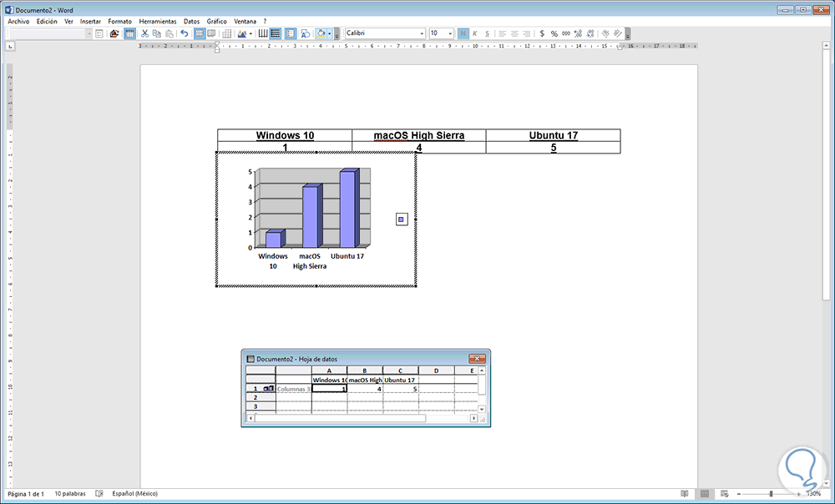Open the Ventana menu
Screen dimensions: 835x504
(x=245, y=22)
